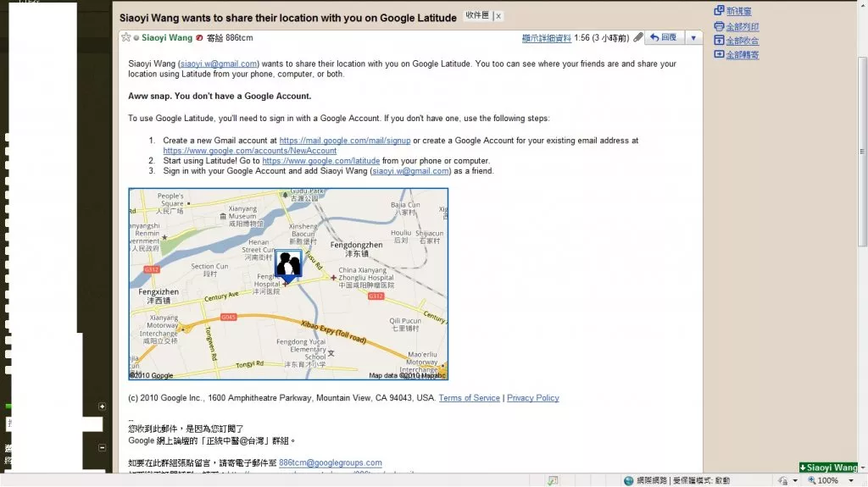Viewport: 868px width, 487px height.
Task: Click the paperclip attachment icon
Action: pos(638,37)
